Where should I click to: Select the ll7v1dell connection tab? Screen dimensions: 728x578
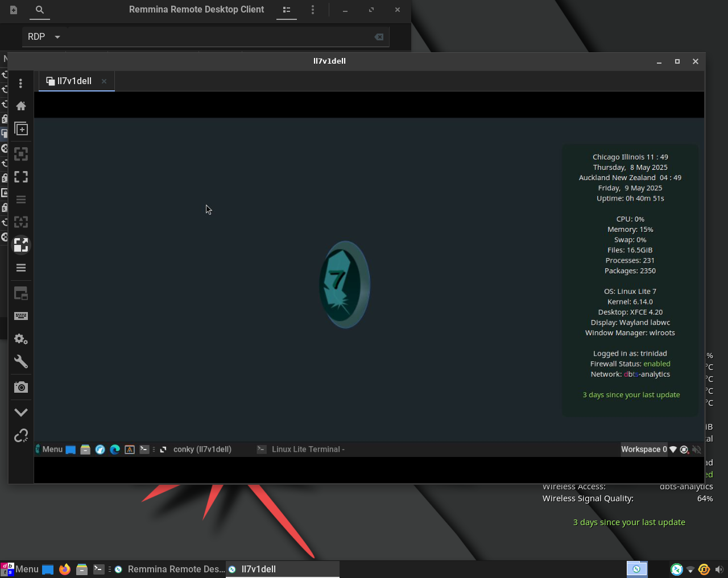pos(69,81)
